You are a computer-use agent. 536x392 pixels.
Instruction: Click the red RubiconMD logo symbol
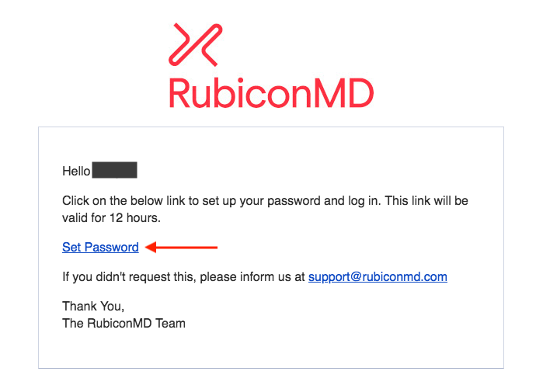pos(195,45)
